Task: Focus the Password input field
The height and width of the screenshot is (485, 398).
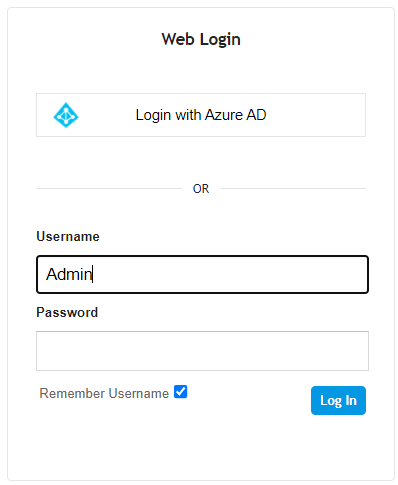Action: 202,351
